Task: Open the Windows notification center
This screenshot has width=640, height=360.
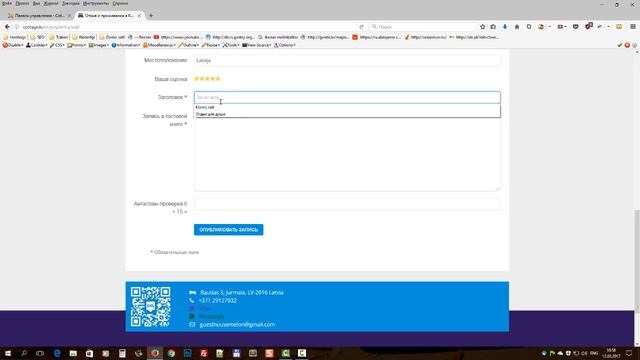Action: [x=629, y=353]
